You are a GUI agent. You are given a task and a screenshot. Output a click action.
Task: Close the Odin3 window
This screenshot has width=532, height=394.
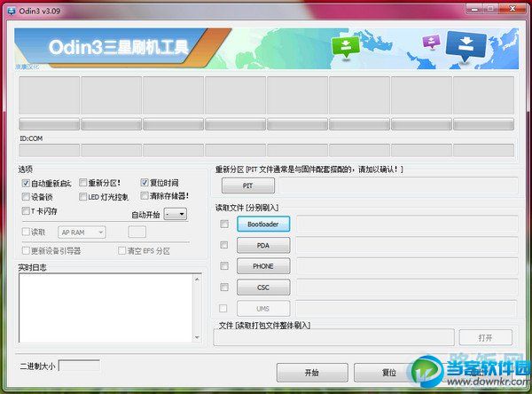512,9
